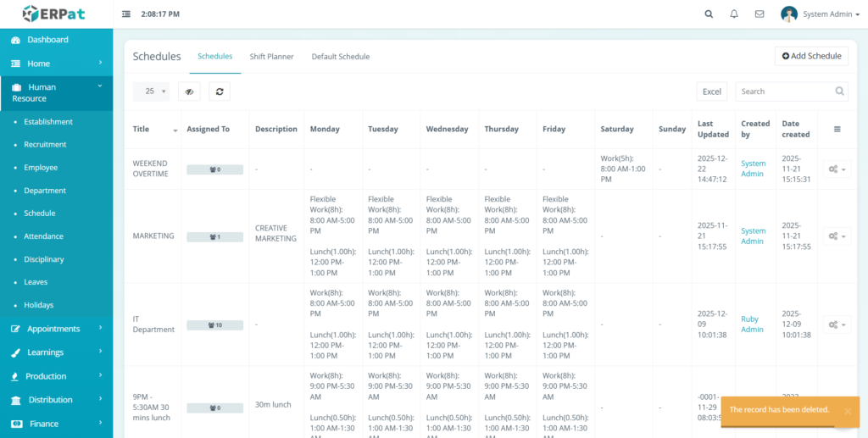This screenshot has height=438, width=868.
Task: Click the Dashboard sidebar icon
Action: pyautogui.click(x=15, y=40)
